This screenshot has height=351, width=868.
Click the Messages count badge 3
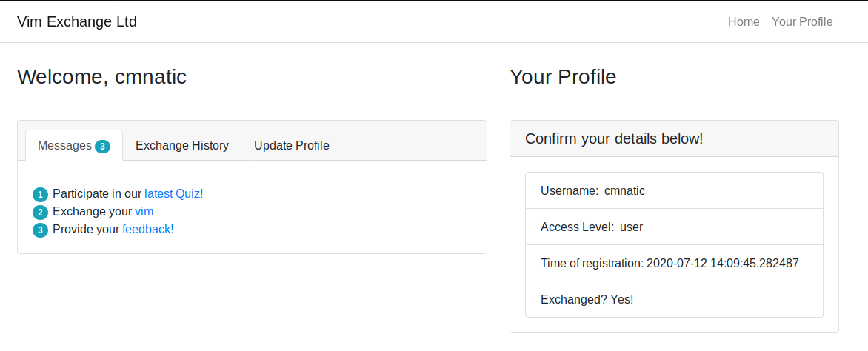102,146
